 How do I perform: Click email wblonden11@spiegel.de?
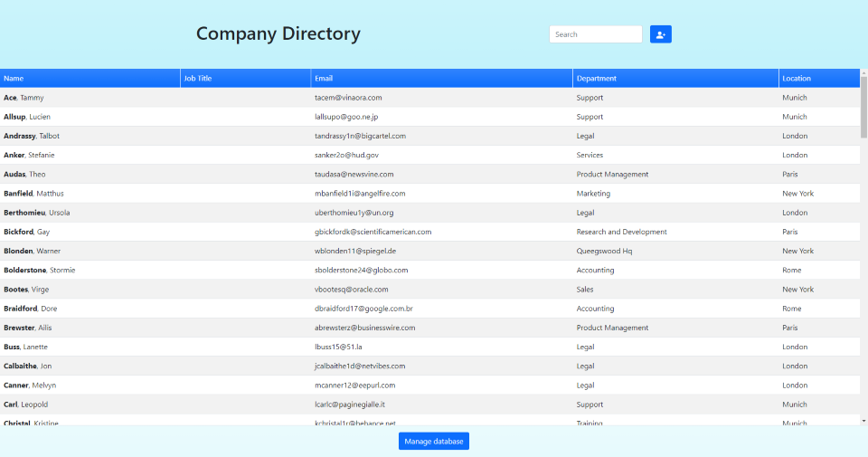click(x=355, y=251)
